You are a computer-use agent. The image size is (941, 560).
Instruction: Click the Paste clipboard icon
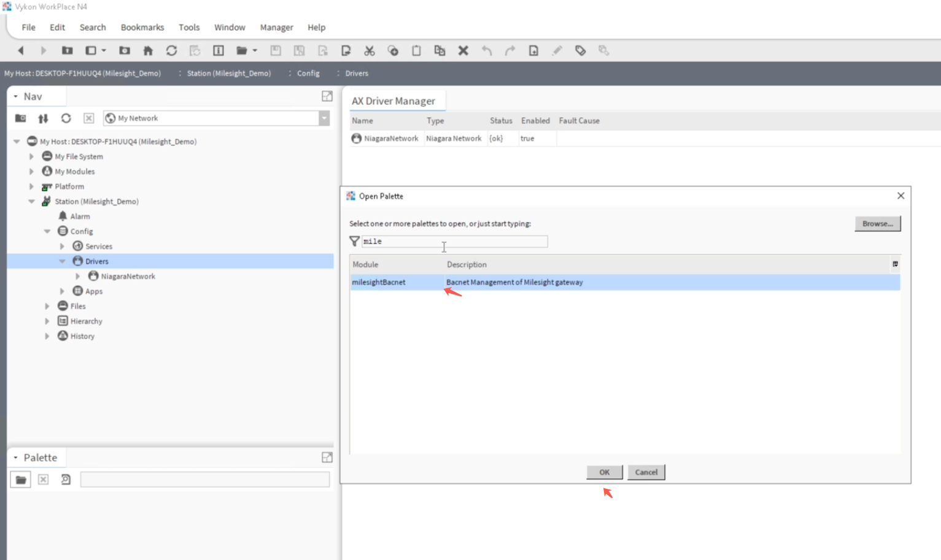coord(416,51)
